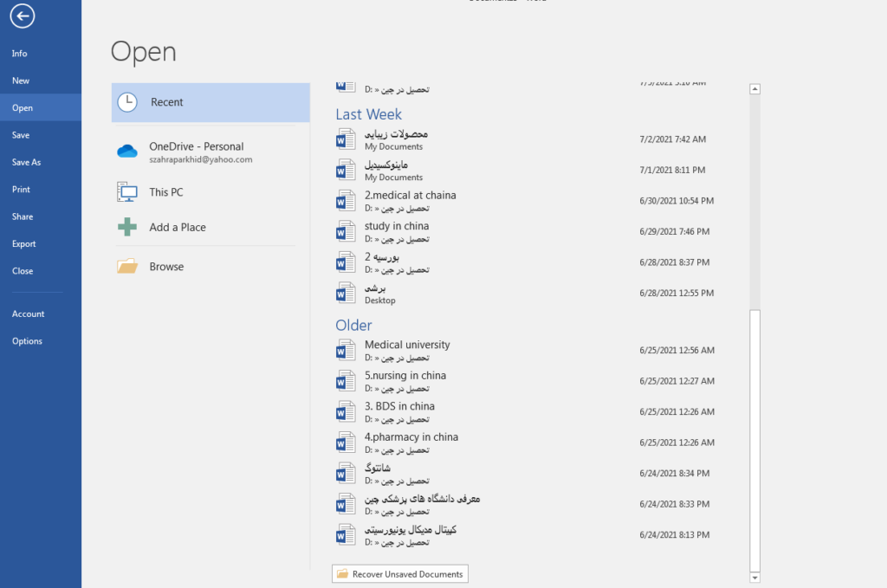887x588 pixels.
Task: Open the Info page
Action: pyautogui.click(x=41, y=53)
